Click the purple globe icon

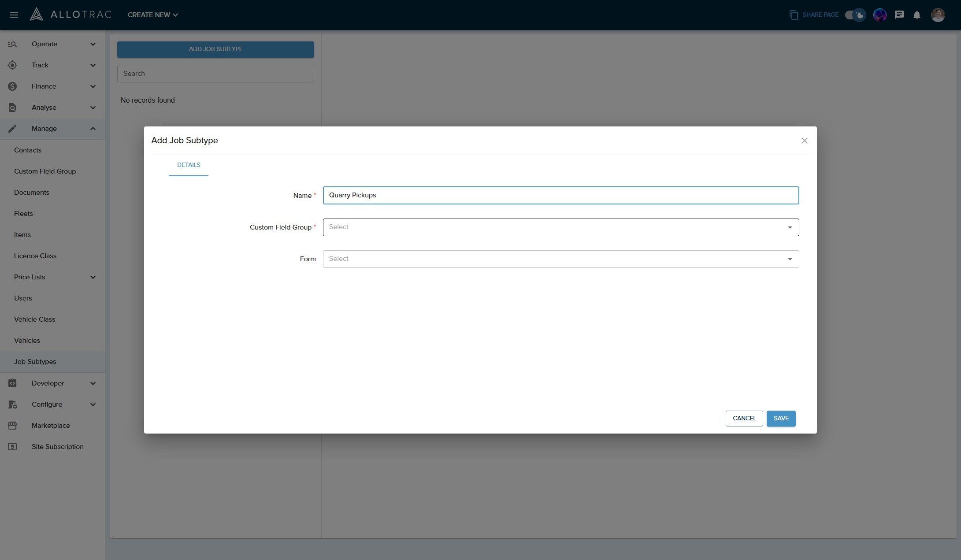(879, 15)
